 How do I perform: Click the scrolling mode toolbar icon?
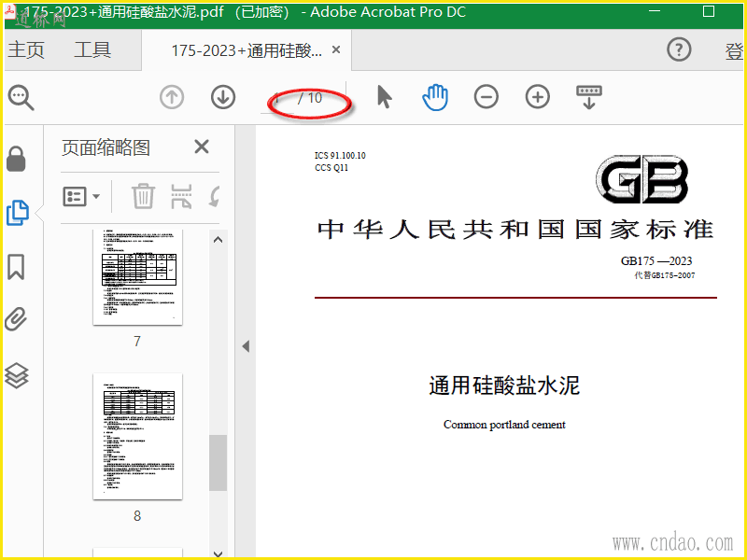[x=589, y=97]
